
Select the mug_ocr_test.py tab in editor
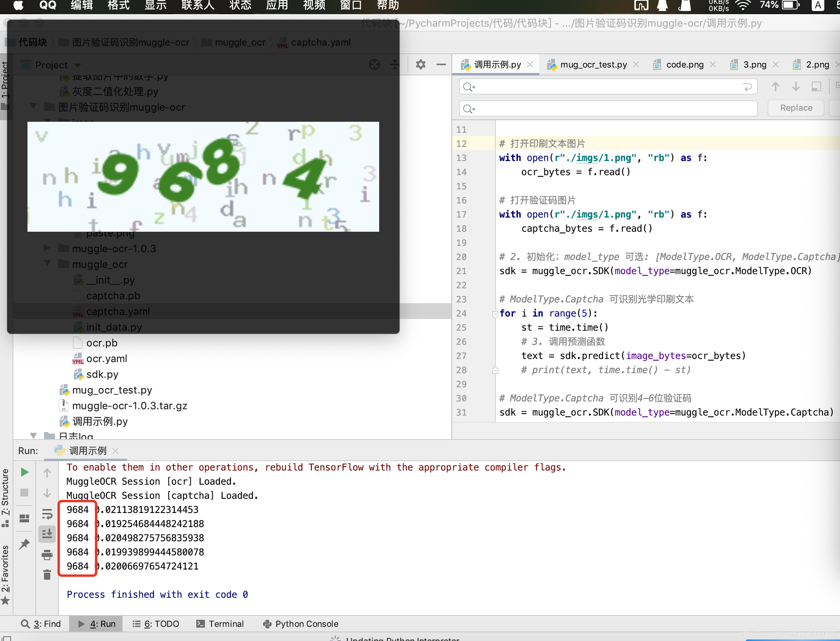coord(592,64)
